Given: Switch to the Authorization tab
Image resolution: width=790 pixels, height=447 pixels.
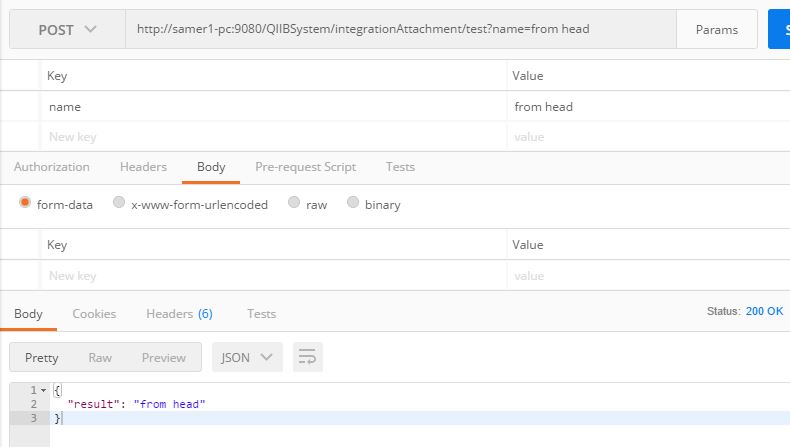Looking at the screenshot, I should (x=52, y=167).
